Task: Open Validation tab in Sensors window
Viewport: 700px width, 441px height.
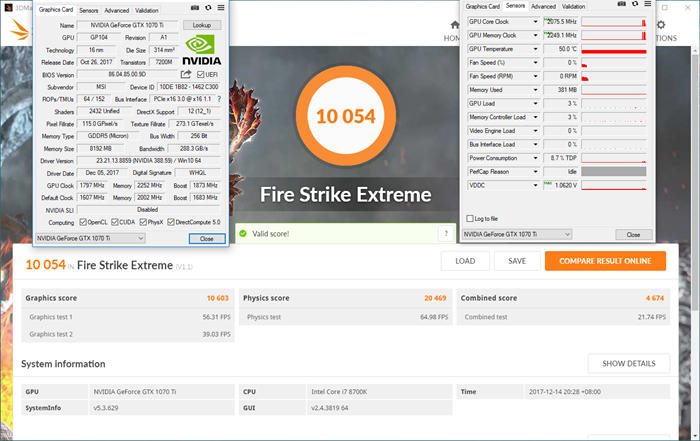Action: click(573, 6)
